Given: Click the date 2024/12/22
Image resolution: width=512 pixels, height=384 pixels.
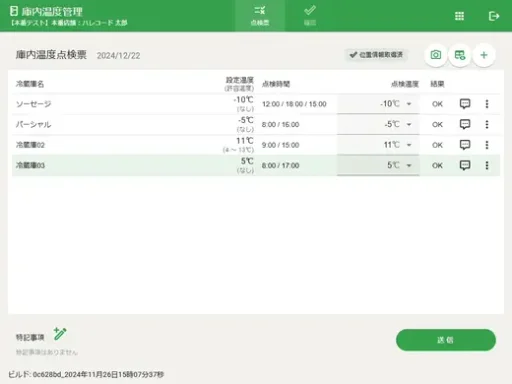Looking at the screenshot, I should pos(119,56).
